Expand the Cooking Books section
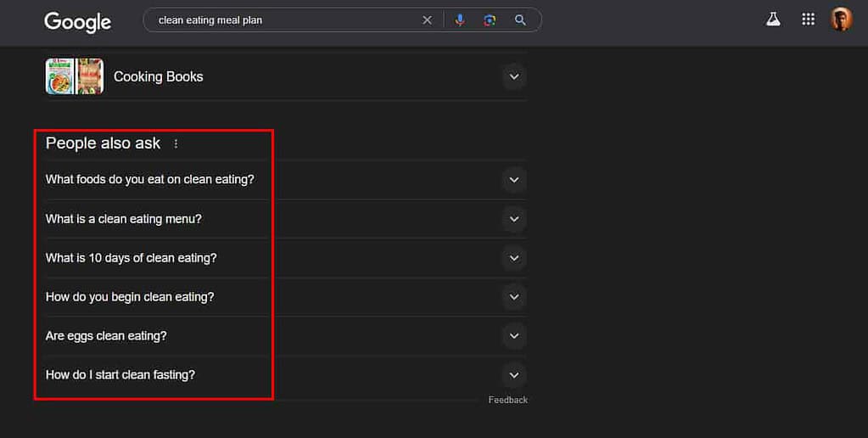Viewport: 868px width, 438px height. coord(513,76)
